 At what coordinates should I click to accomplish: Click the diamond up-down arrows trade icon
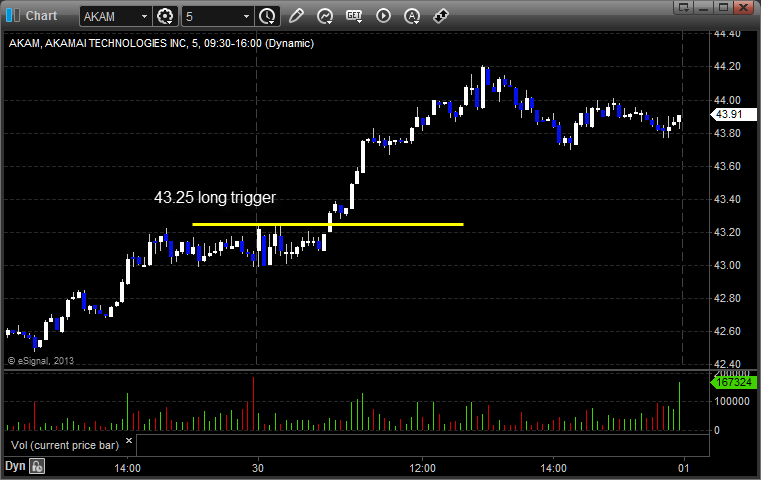click(441, 16)
